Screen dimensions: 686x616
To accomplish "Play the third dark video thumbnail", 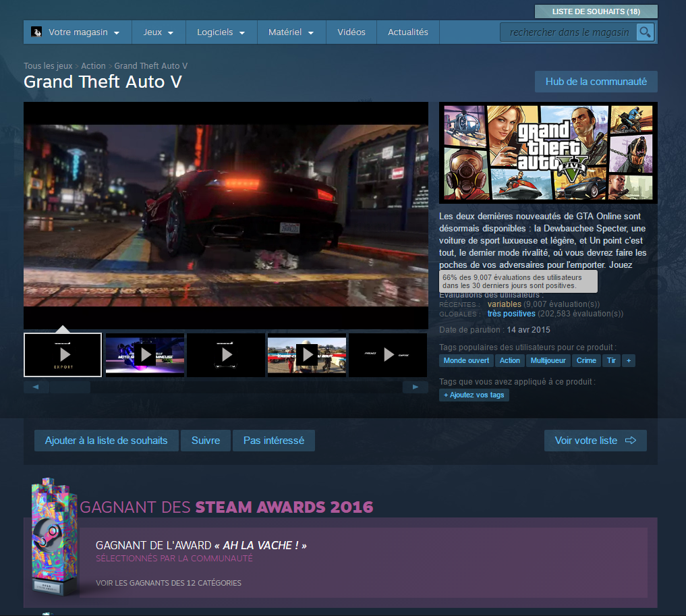I will (226, 355).
